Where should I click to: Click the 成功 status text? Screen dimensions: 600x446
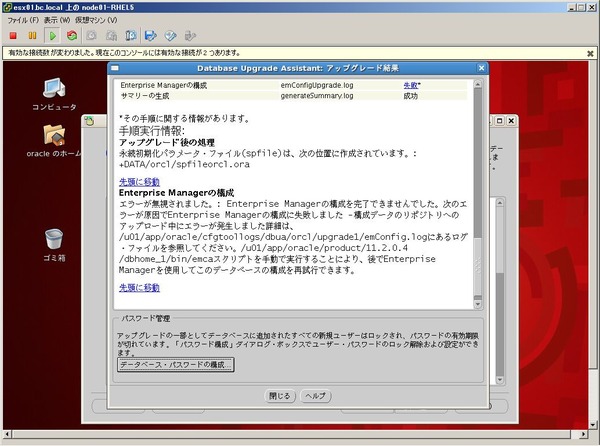[x=410, y=96]
